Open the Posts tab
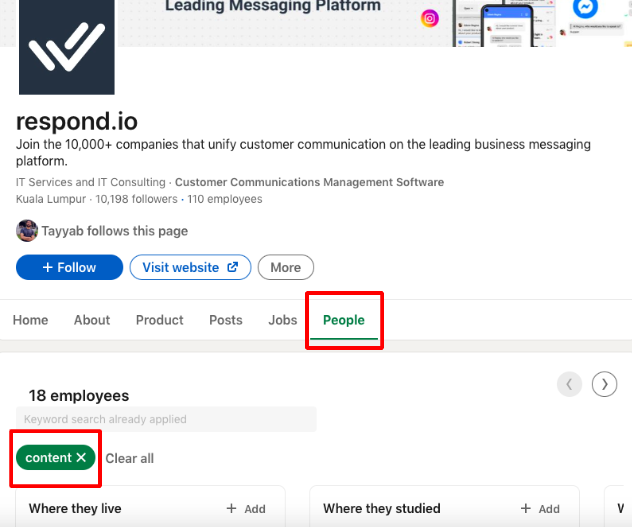 226,320
